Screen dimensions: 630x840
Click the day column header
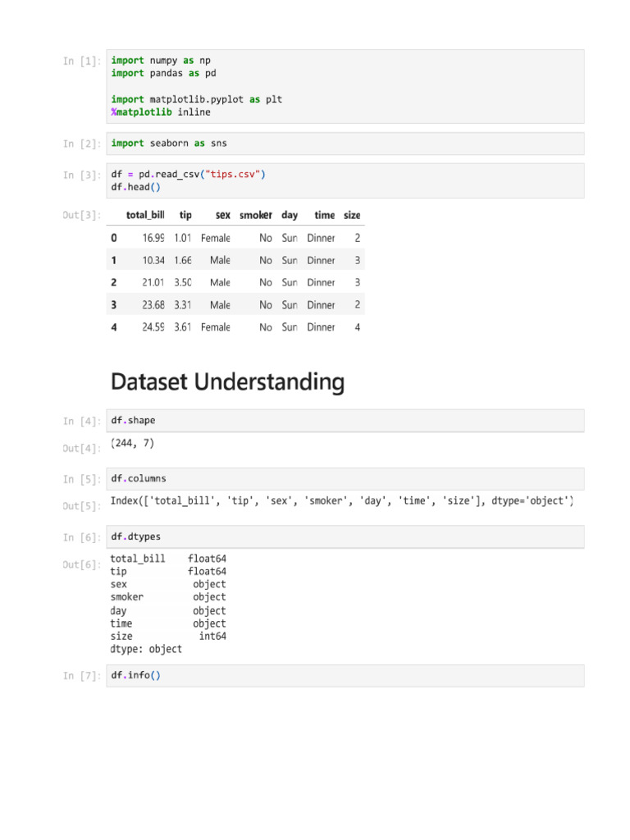290,215
